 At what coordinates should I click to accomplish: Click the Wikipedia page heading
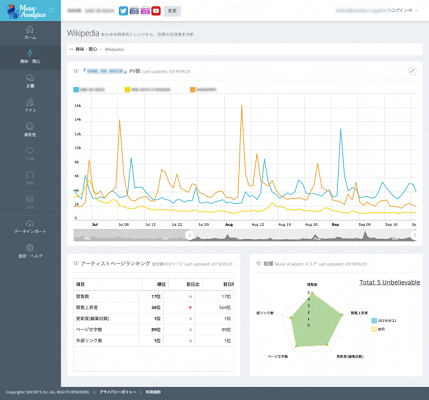click(x=83, y=33)
